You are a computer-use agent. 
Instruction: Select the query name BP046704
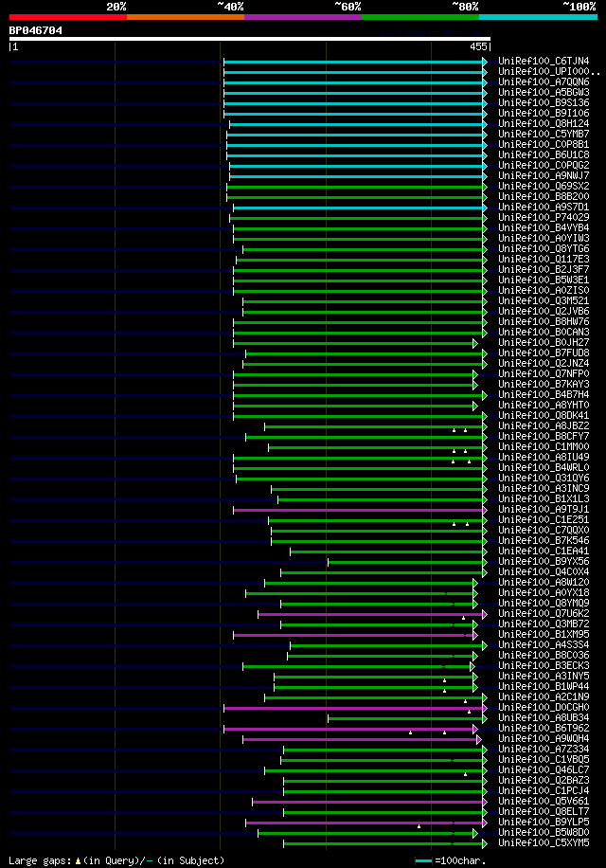35,30
